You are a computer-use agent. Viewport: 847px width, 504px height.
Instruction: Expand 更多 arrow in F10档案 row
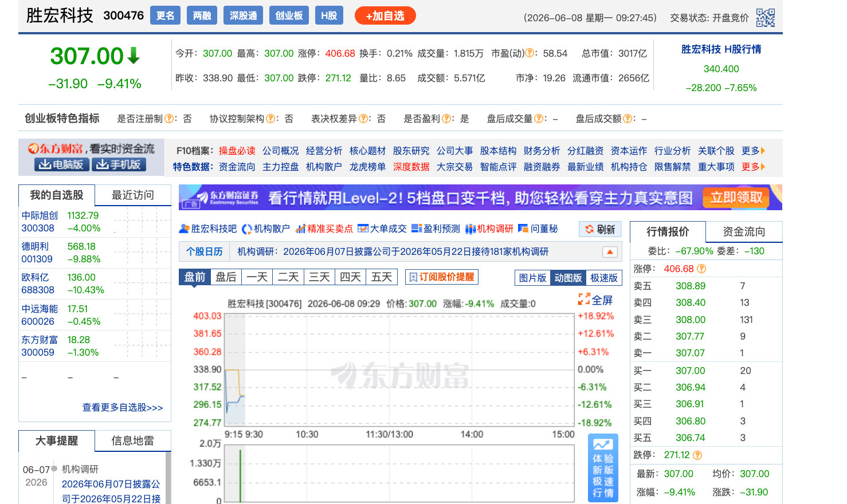click(753, 151)
